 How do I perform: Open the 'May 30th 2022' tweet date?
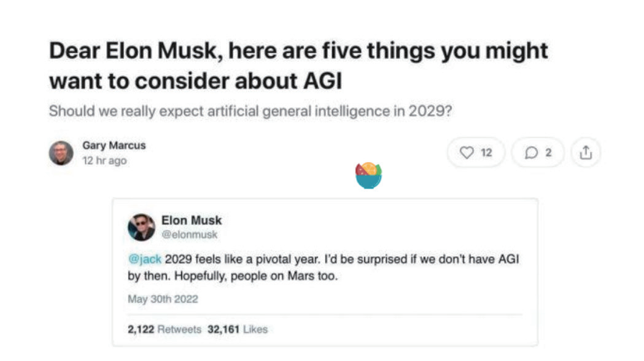163,299
